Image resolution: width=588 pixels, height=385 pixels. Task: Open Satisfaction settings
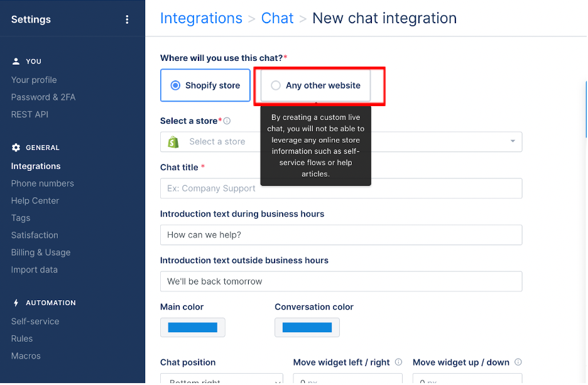(35, 236)
